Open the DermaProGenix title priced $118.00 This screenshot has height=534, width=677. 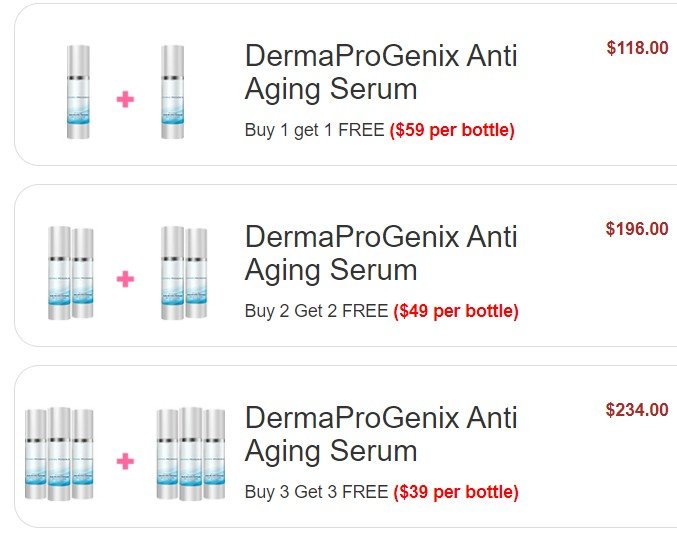381,72
